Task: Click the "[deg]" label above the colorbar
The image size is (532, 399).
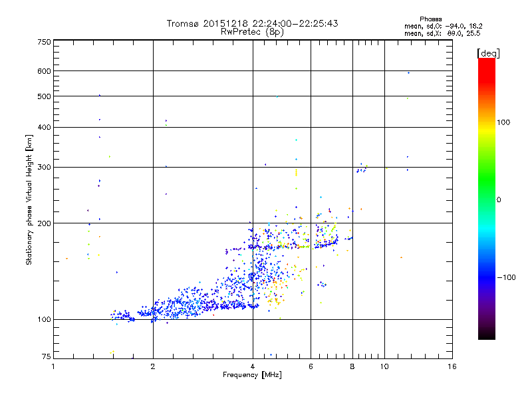Action: 488,53
